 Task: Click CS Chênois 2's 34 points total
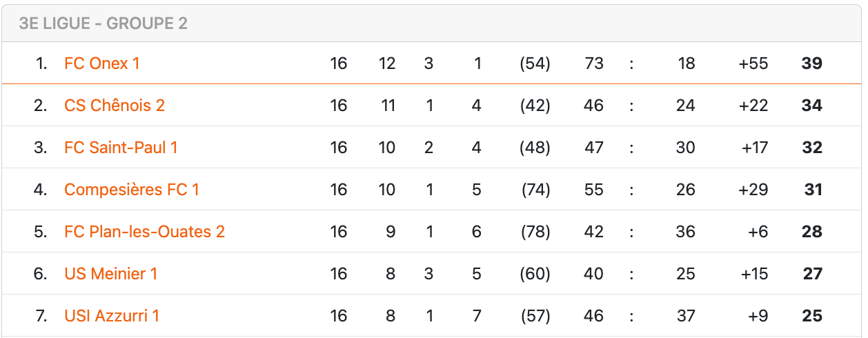click(x=812, y=106)
